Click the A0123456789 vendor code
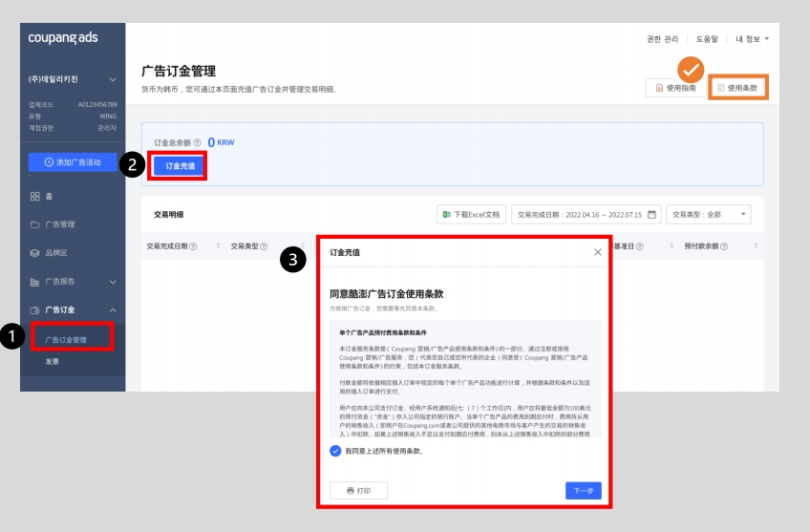Screen dimensions: 810x532 point(97,104)
